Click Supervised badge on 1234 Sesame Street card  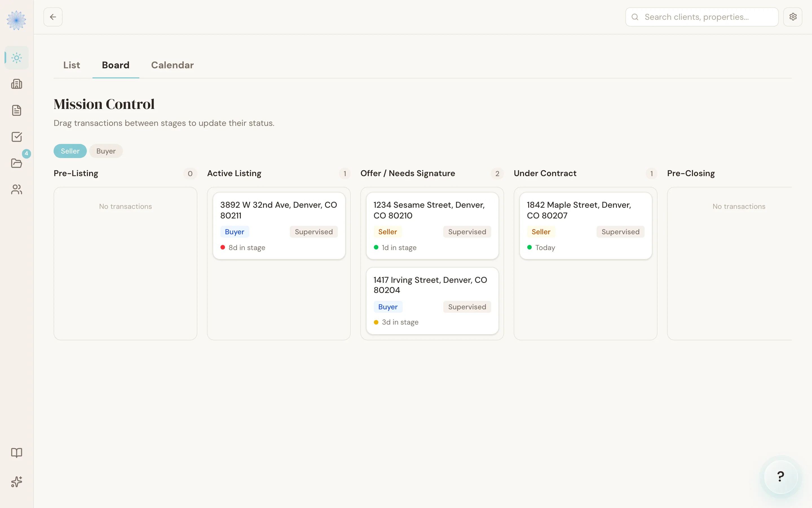coord(467,232)
